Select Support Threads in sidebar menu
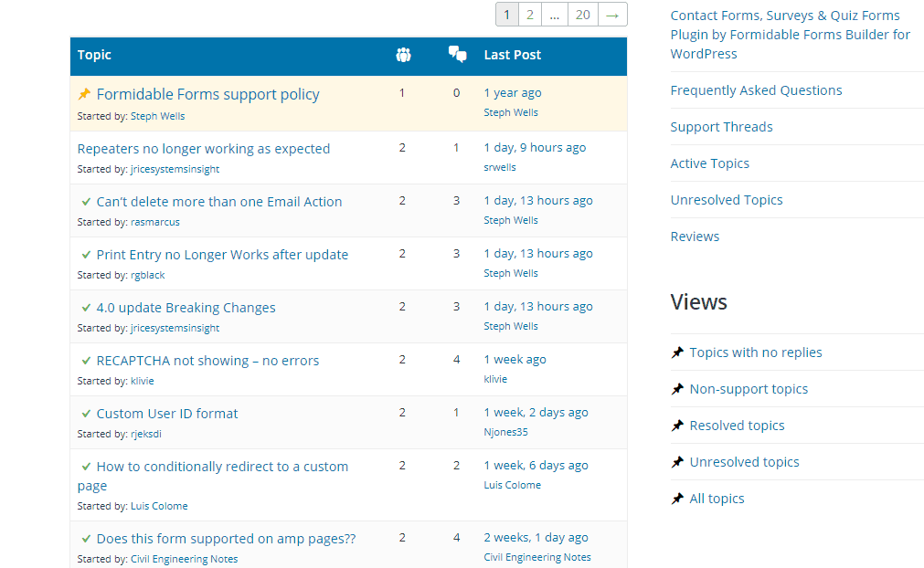924x568 pixels. point(721,127)
